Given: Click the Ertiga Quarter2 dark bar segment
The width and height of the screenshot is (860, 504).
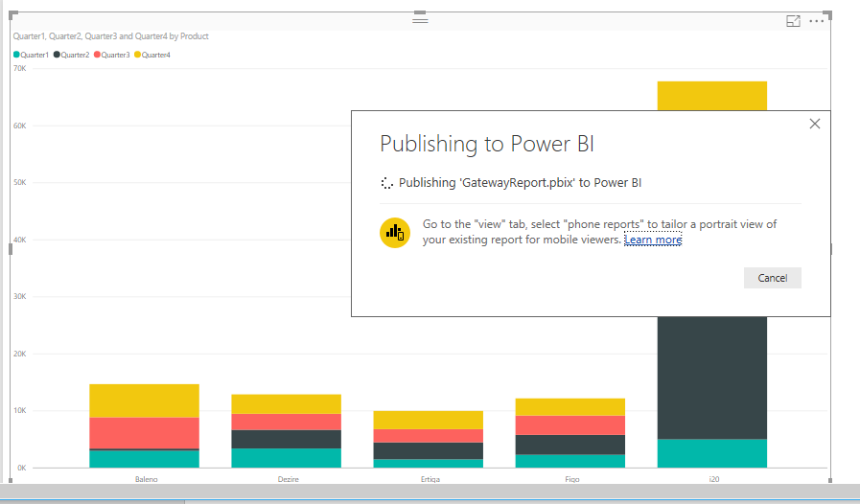Looking at the screenshot, I should 429,450.
